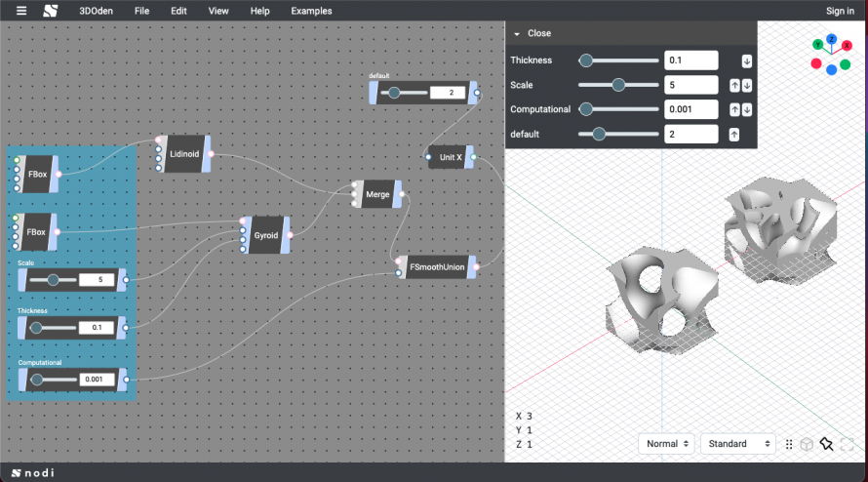Select the upper FBox node
Viewport: 868px width, 482px height.
point(37,175)
